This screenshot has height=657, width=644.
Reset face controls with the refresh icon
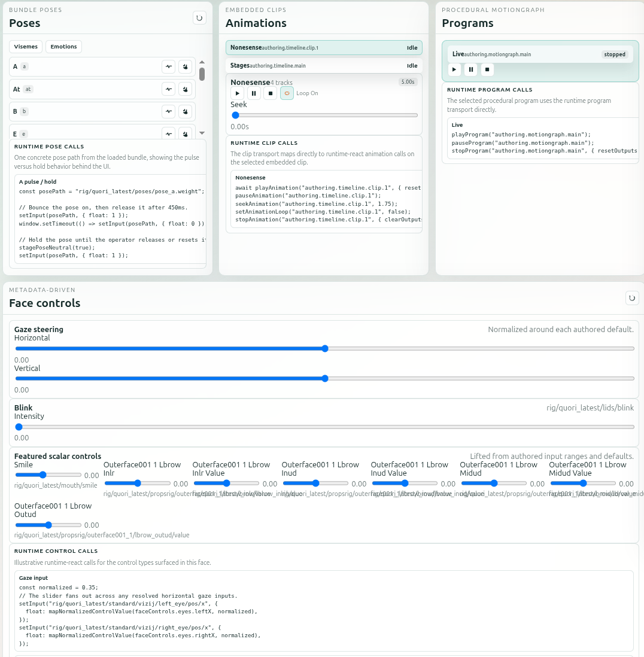[631, 297]
